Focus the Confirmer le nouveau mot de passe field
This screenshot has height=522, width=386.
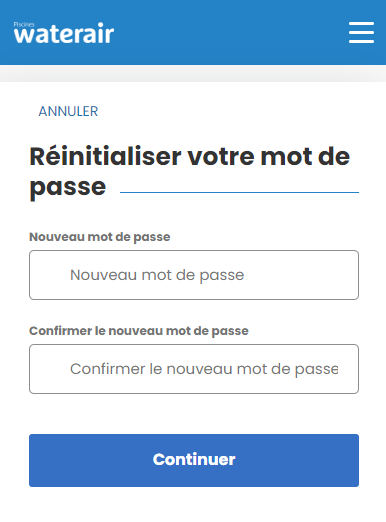tap(194, 369)
